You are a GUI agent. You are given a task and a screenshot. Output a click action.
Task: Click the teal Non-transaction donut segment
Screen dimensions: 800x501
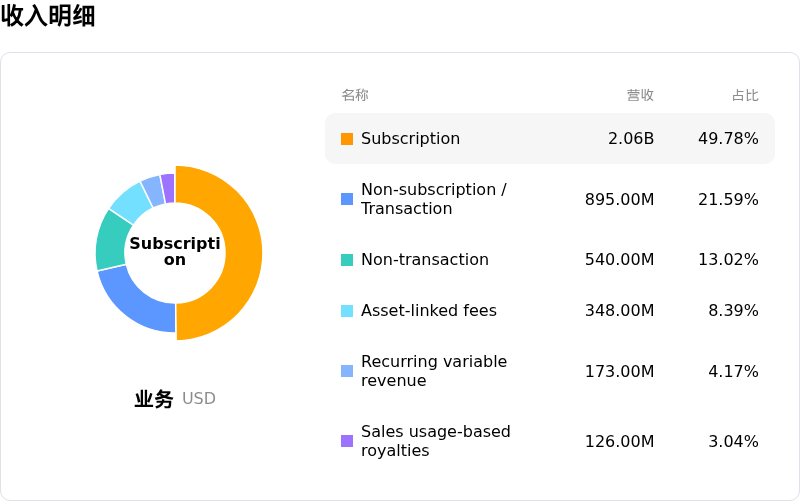pyautogui.click(x=112, y=241)
